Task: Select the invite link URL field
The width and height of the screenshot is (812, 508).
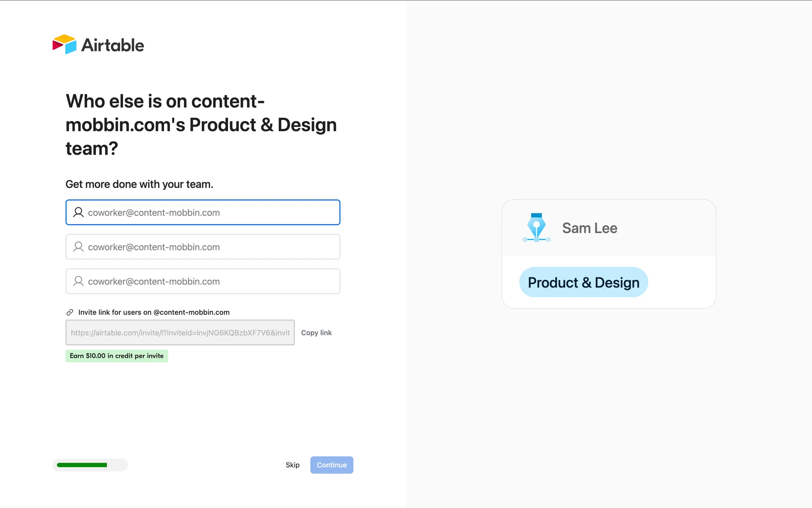Action: pyautogui.click(x=180, y=333)
